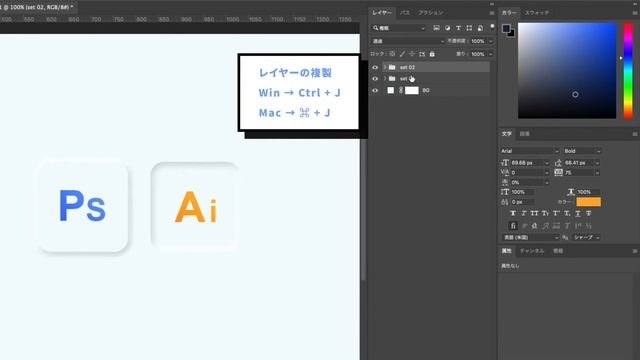Toggle standard ligatures fi button
The height and width of the screenshot is (360, 640).
click(513, 226)
